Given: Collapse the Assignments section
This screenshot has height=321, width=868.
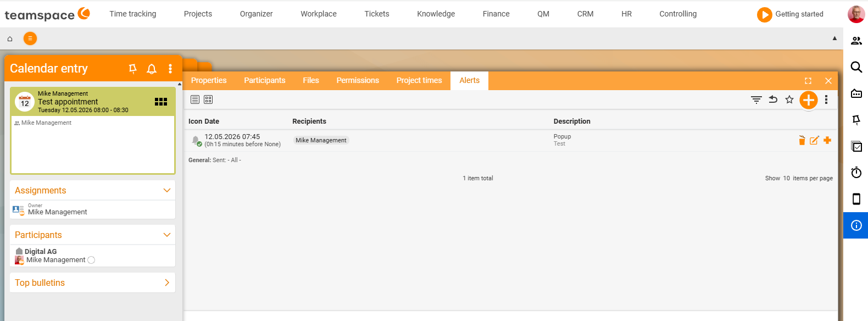Looking at the screenshot, I should coord(167,190).
